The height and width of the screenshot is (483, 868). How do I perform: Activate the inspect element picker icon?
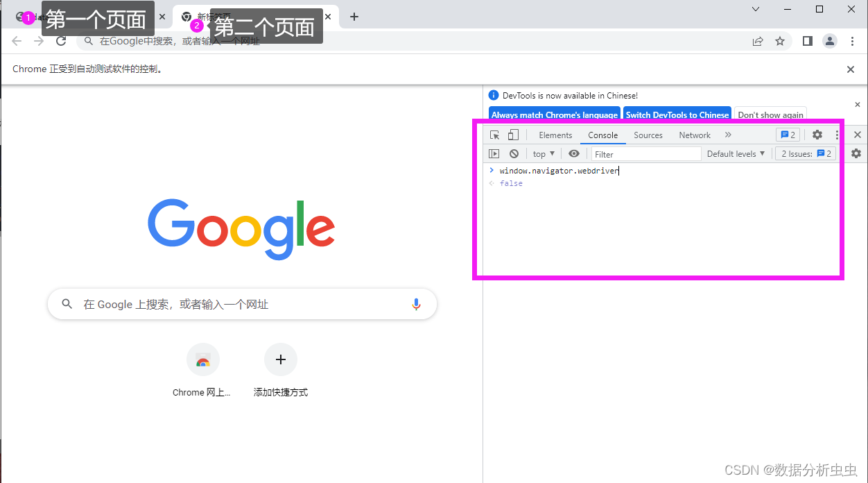point(494,135)
